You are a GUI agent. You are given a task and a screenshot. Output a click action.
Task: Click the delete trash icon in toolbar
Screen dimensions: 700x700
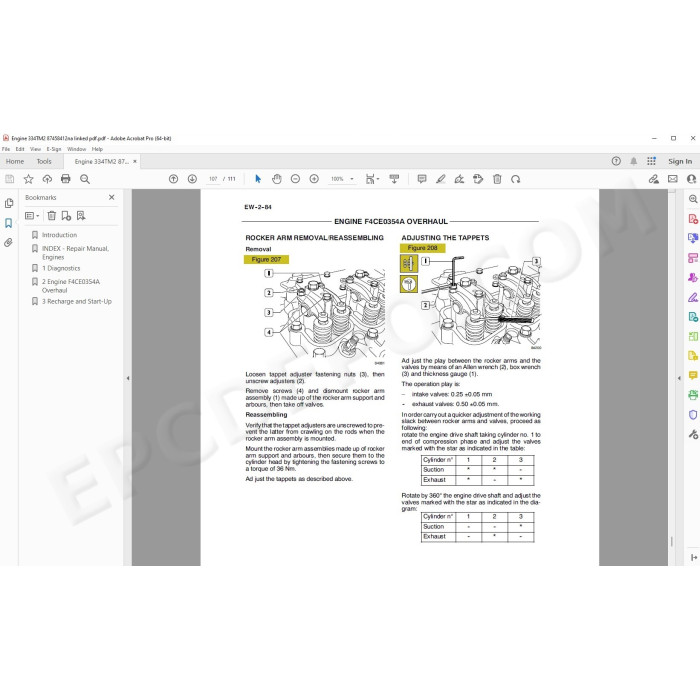pyautogui.click(x=497, y=179)
